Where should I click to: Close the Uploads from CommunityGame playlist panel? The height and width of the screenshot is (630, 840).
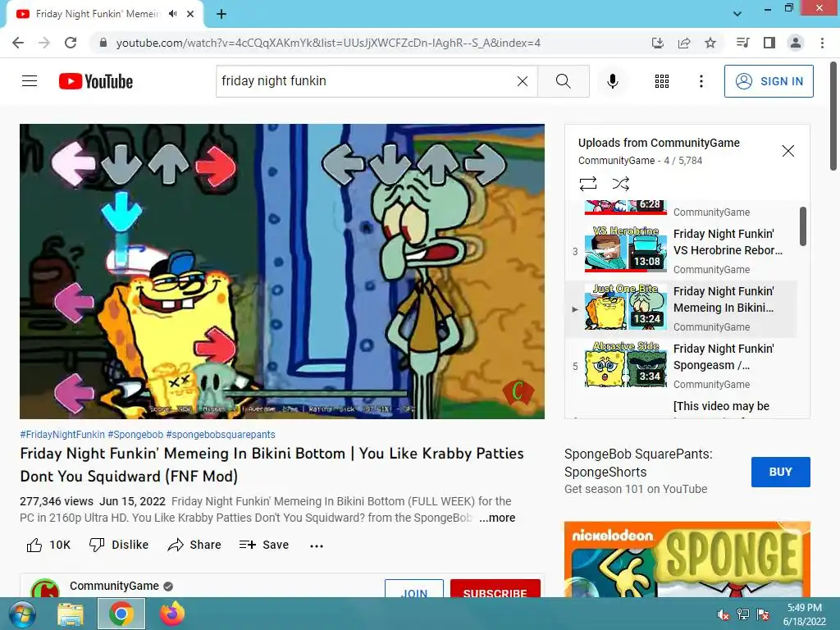[788, 151]
